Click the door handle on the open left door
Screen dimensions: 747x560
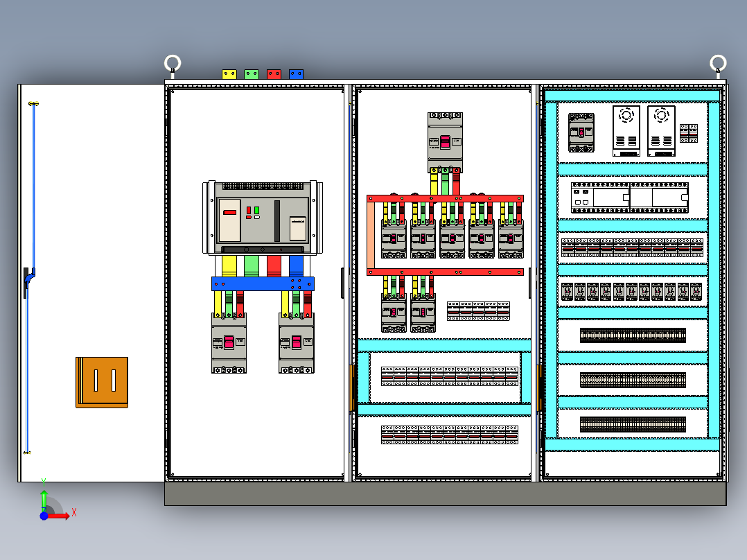28,281
